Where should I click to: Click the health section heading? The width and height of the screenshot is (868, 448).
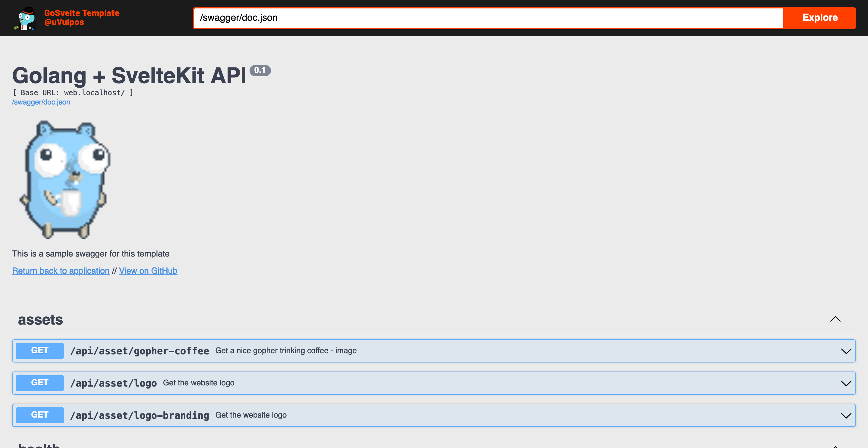39,445
